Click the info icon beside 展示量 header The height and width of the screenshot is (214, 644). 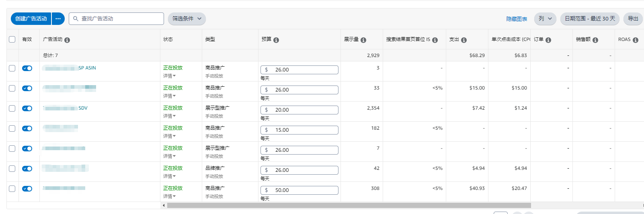point(363,40)
